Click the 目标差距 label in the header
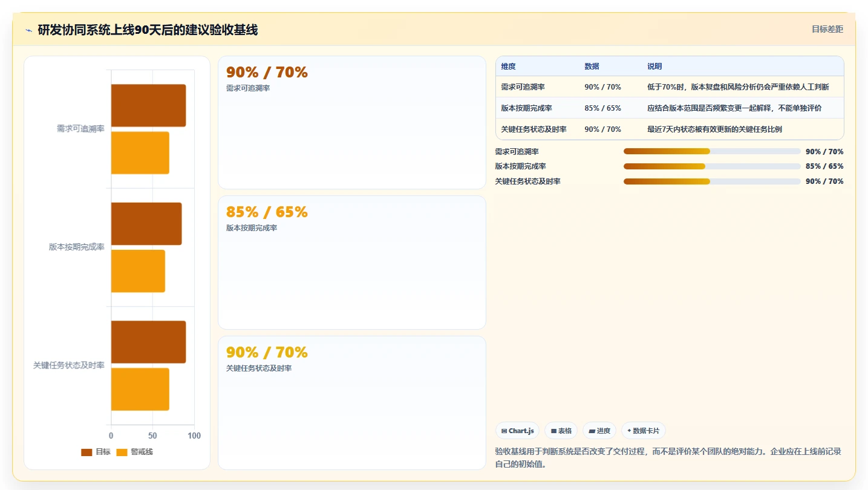The image size is (868, 490). [x=827, y=29]
